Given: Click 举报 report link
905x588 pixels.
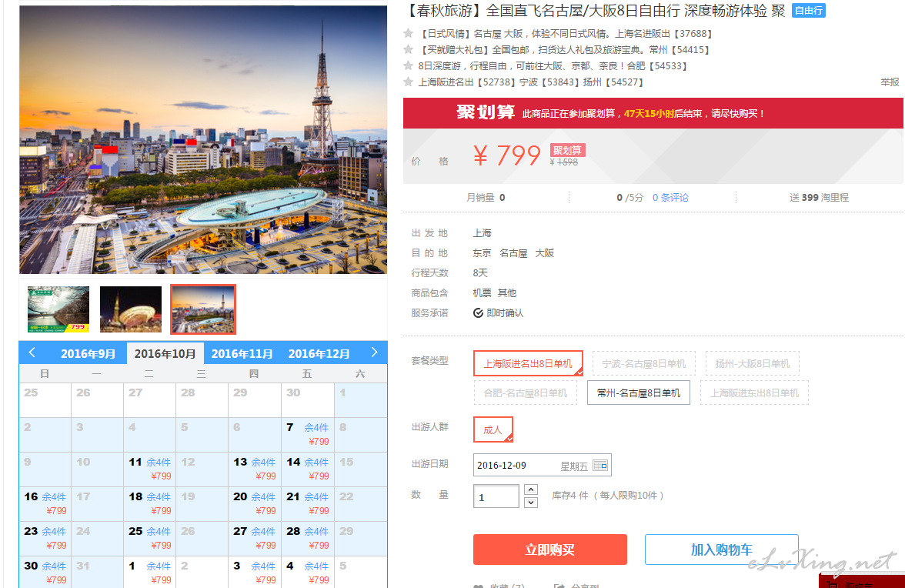Looking at the screenshot, I should pos(890,82).
